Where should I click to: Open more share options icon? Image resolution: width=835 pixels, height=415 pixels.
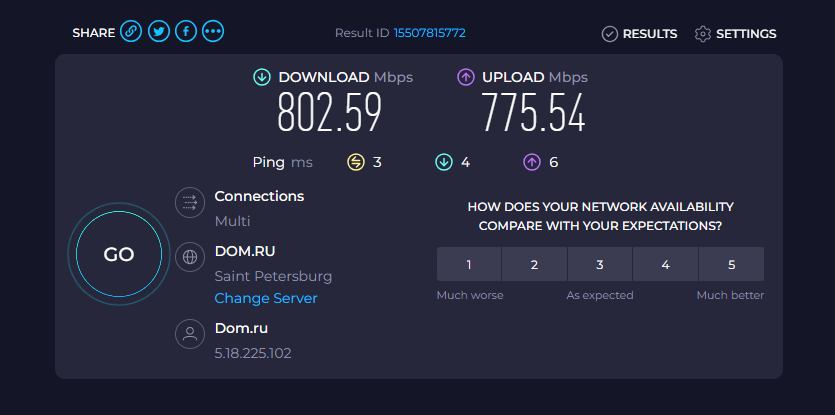click(213, 32)
